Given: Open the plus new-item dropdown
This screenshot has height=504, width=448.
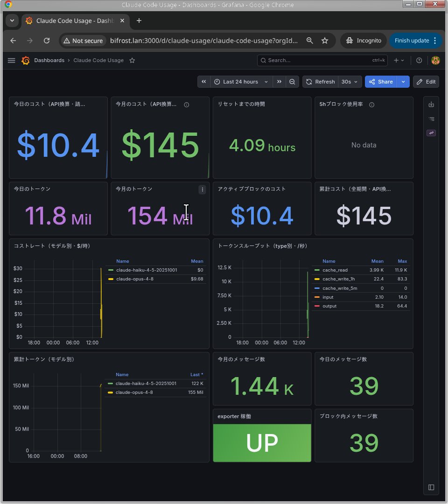Looking at the screenshot, I should click(x=399, y=60).
